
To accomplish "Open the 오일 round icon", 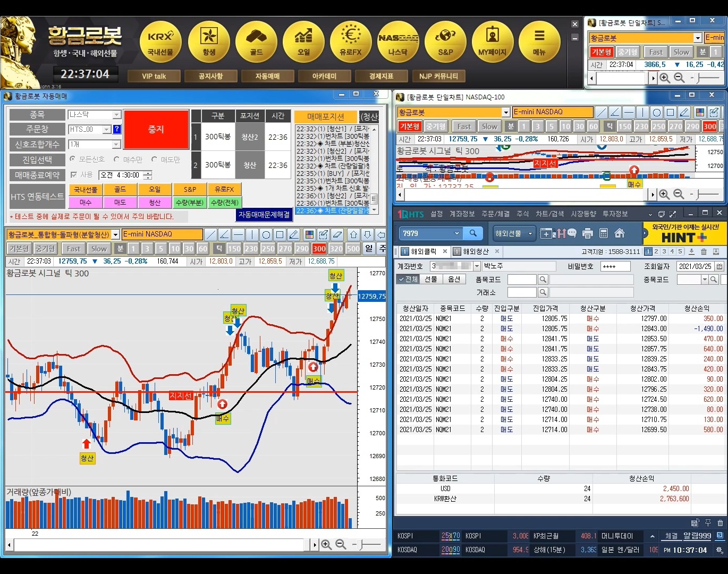I will click(x=303, y=41).
